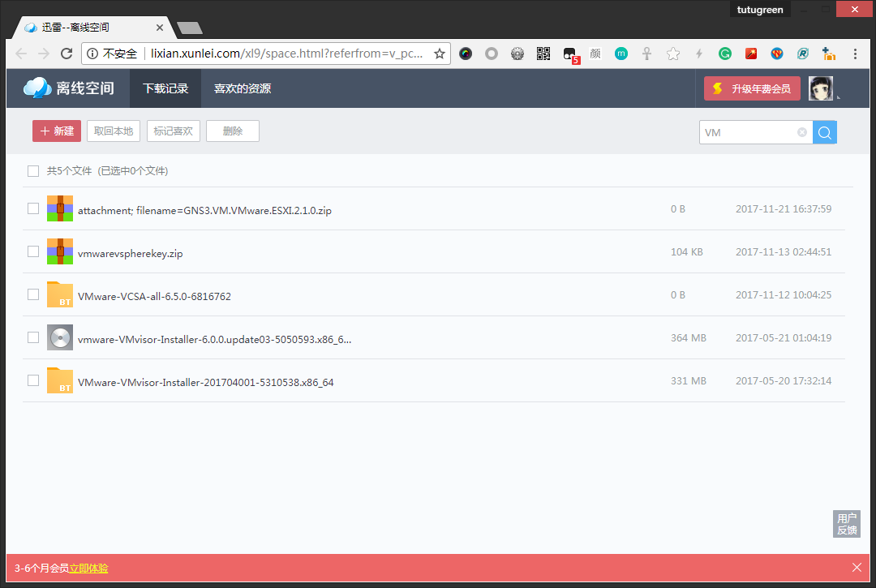Check the VMvisor-Installer-201704001 row
The width and height of the screenshot is (876, 588).
[x=33, y=380]
